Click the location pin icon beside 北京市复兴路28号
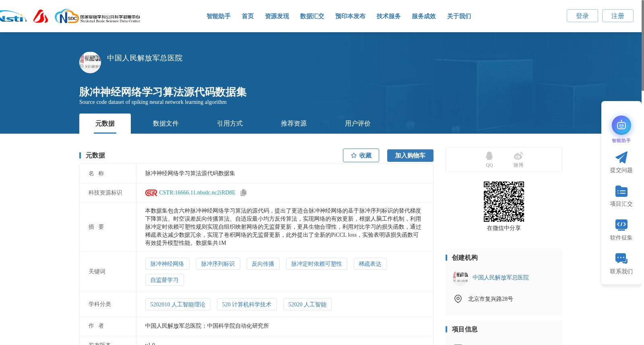The width and height of the screenshot is (644, 345). pyautogui.click(x=458, y=299)
